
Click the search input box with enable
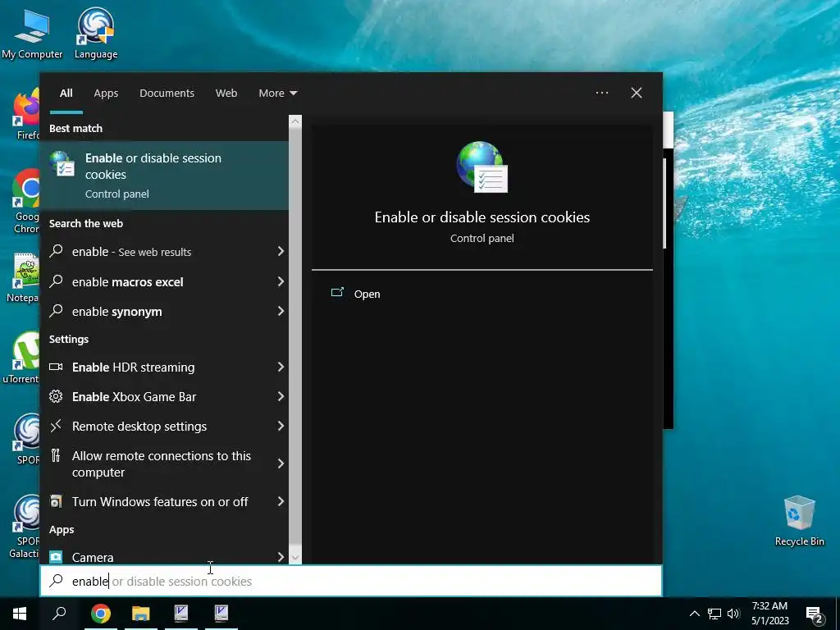351,581
